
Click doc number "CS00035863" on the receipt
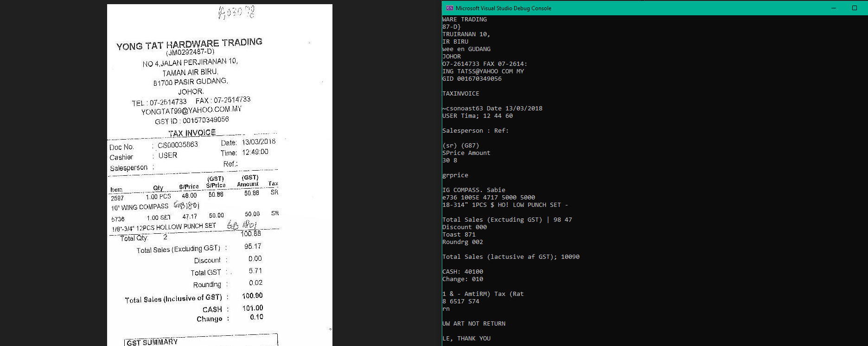[x=178, y=145]
